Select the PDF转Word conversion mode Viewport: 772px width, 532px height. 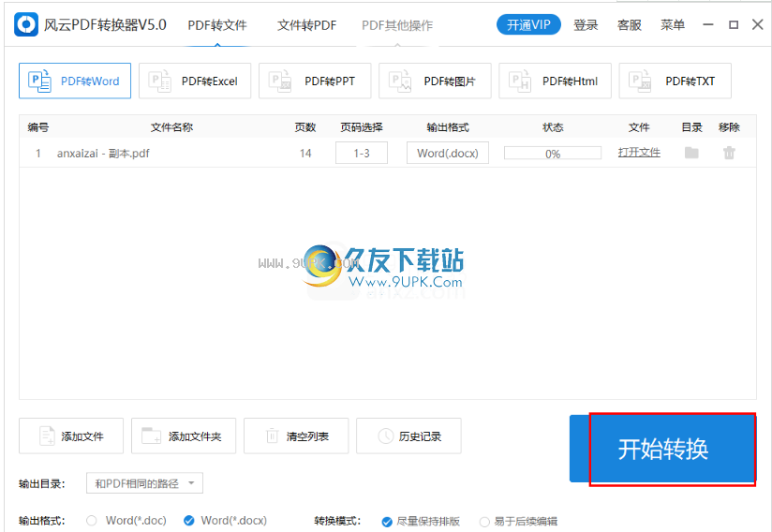pos(75,81)
